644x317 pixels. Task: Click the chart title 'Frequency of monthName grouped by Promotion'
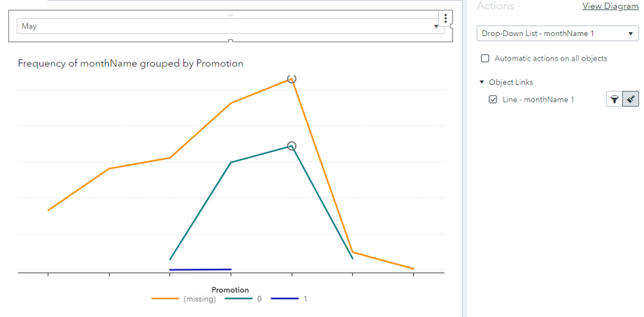point(130,63)
